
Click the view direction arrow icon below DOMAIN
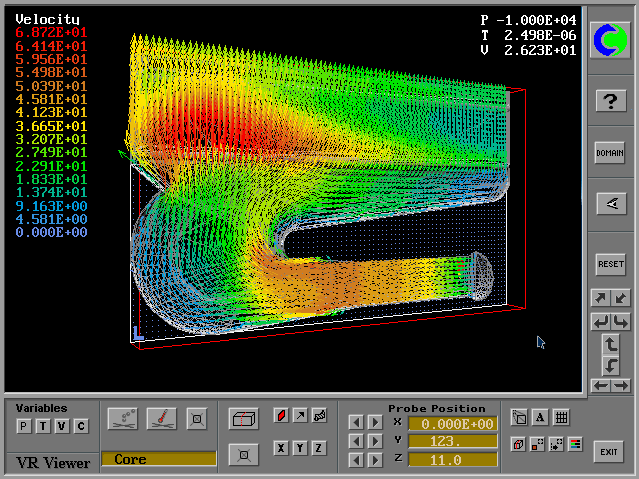point(610,203)
